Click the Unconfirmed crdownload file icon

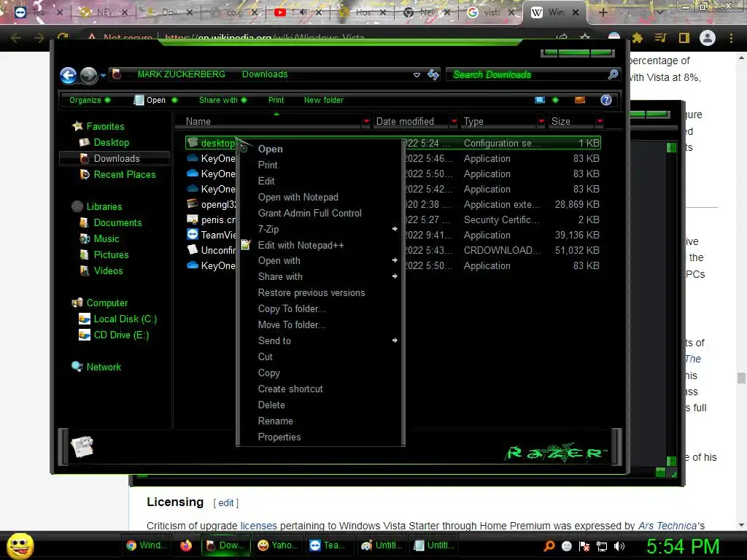193,249
